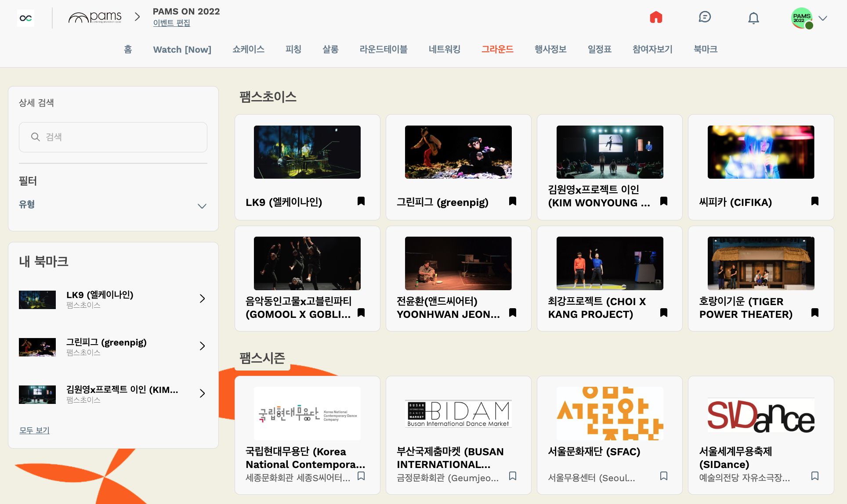Open 김원영x프로젝트 이인 bookmark row arrow
Viewport: 847px width, 504px height.
202,393
